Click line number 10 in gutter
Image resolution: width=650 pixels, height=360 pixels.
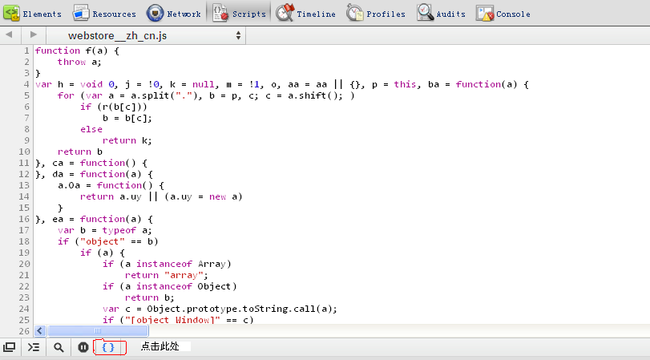pyautogui.click(x=24, y=152)
